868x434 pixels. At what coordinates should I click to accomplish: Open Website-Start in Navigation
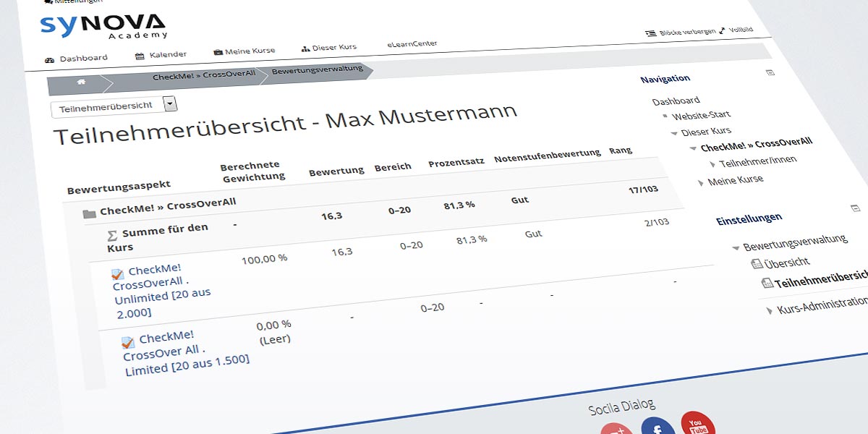(x=701, y=115)
